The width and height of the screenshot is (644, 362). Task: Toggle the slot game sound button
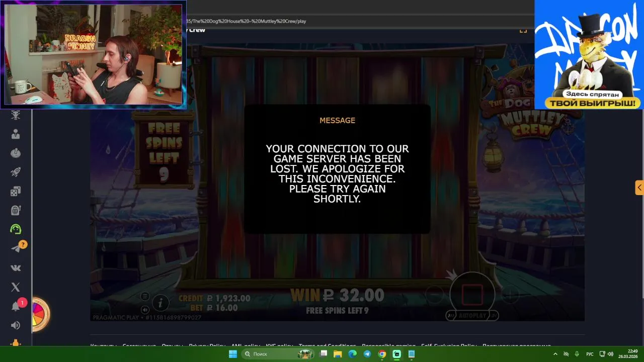coord(145,310)
